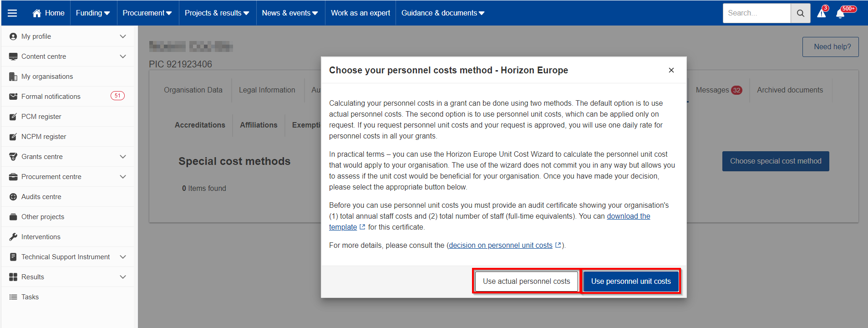This screenshot has height=328, width=868.
Task: Open NCPM register in the sidebar
Action: point(68,137)
